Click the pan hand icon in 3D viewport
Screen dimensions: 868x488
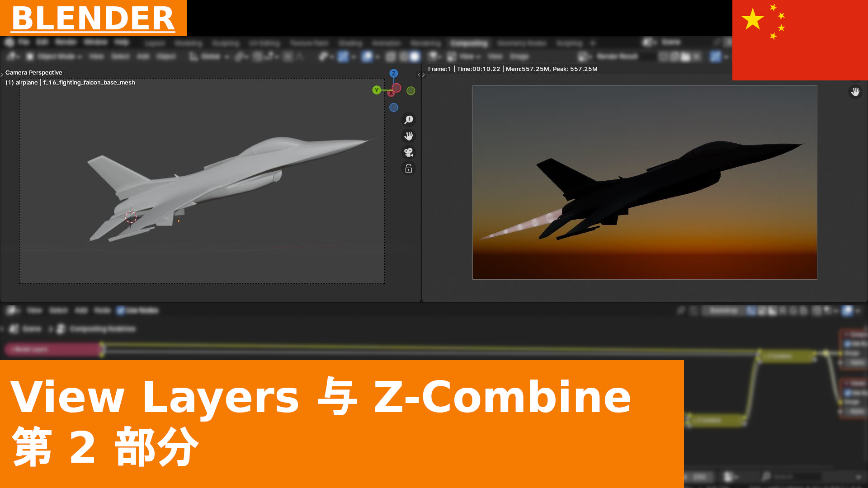tap(409, 136)
